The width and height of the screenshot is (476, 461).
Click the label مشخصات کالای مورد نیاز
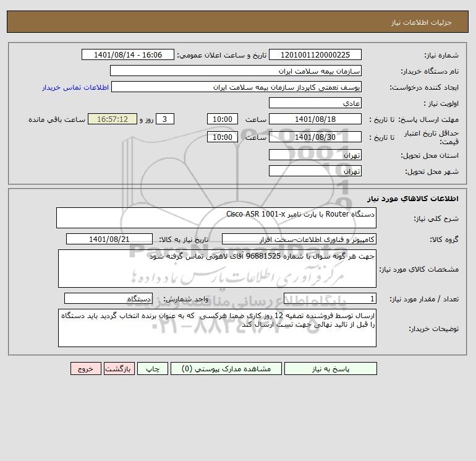419,269
